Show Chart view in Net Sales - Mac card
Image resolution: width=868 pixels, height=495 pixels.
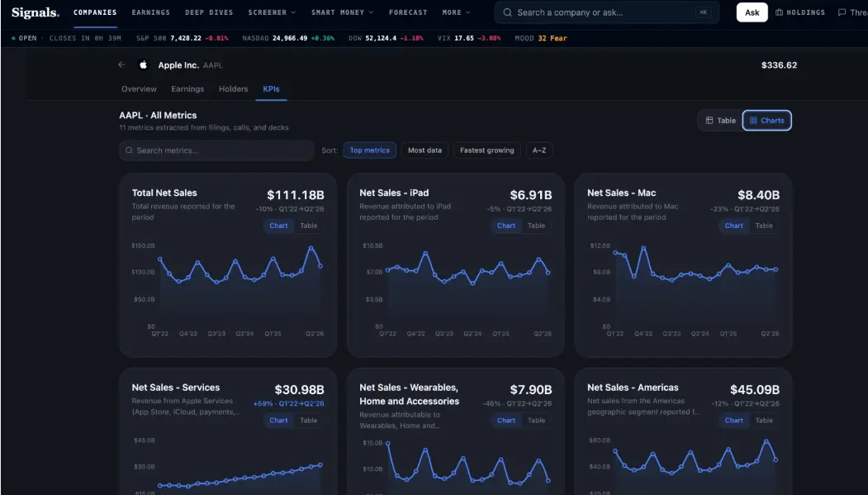[734, 226]
